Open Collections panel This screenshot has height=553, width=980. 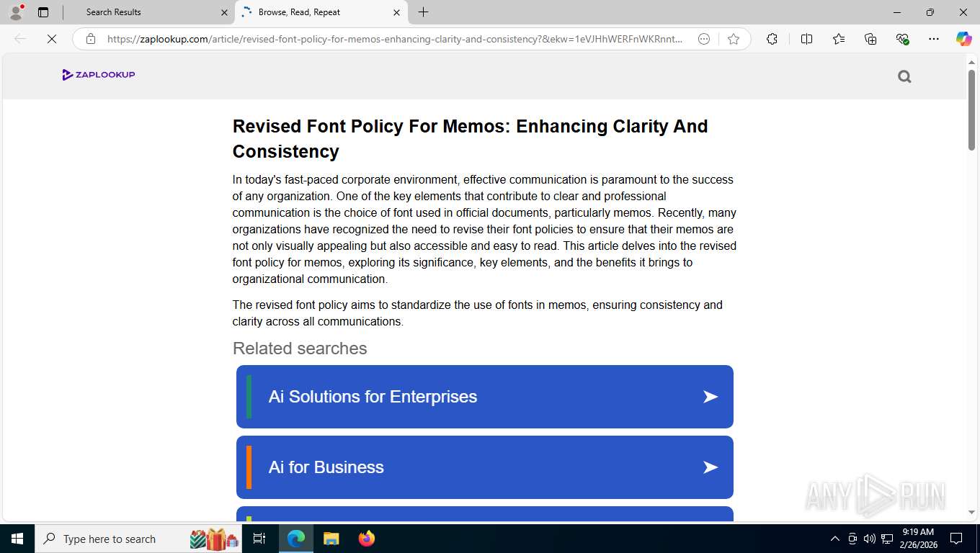tap(870, 39)
